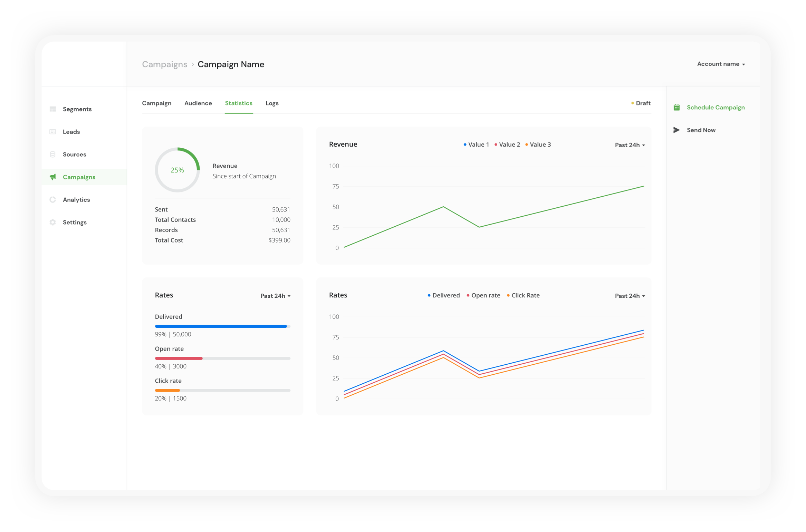Open the Analytics page
Viewport: 806px width, 532px height.
pos(76,200)
